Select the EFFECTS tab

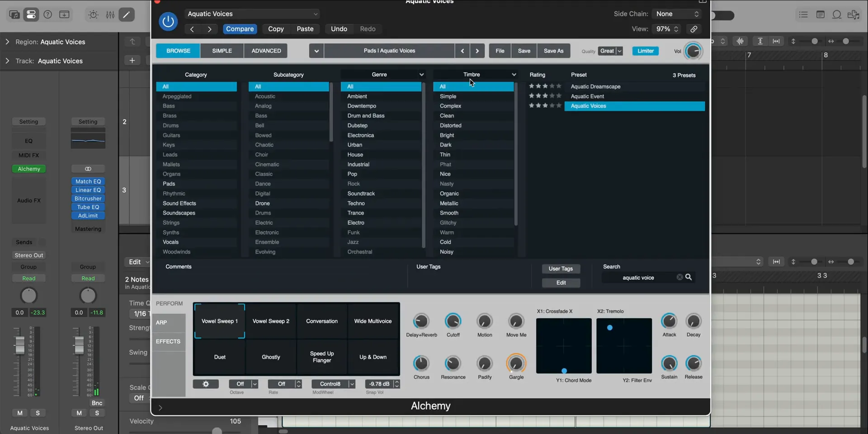tap(169, 341)
